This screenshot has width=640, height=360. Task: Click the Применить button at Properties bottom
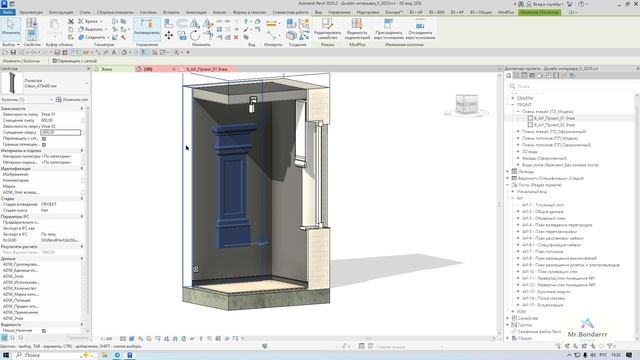77,338
